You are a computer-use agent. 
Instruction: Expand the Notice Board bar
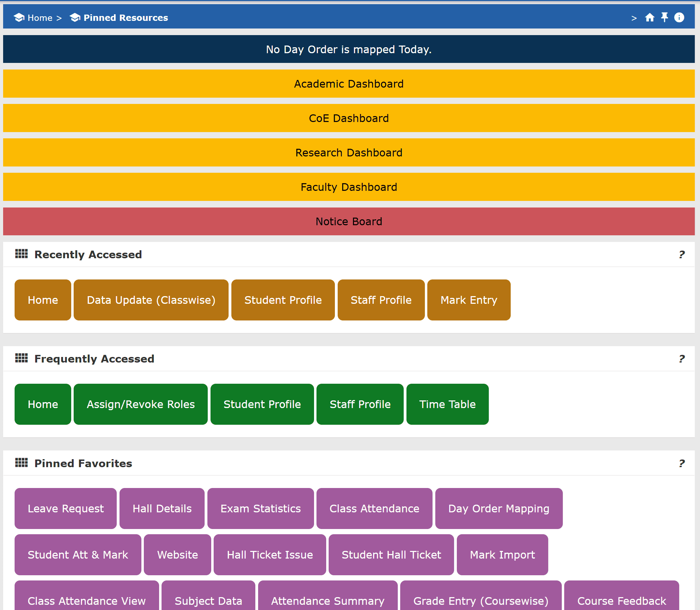[x=349, y=221]
